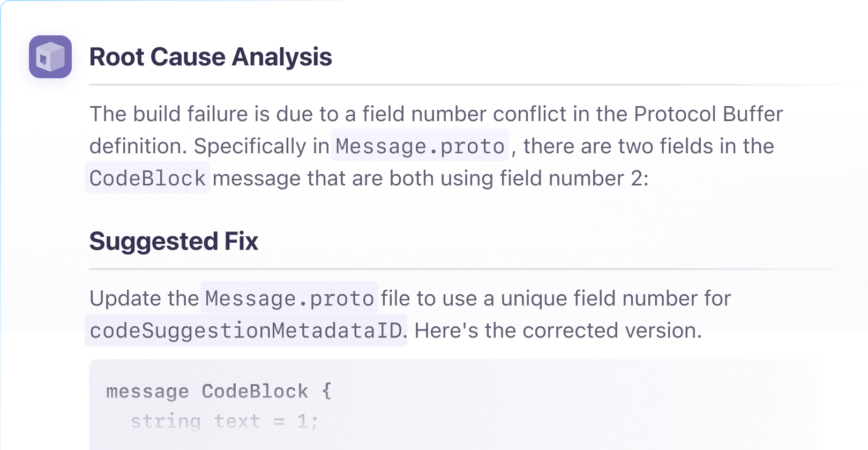Image resolution: width=868 pixels, height=450 pixels.
Task: Click the "message CodeBlock {" code line
Action: click(219, 391)
